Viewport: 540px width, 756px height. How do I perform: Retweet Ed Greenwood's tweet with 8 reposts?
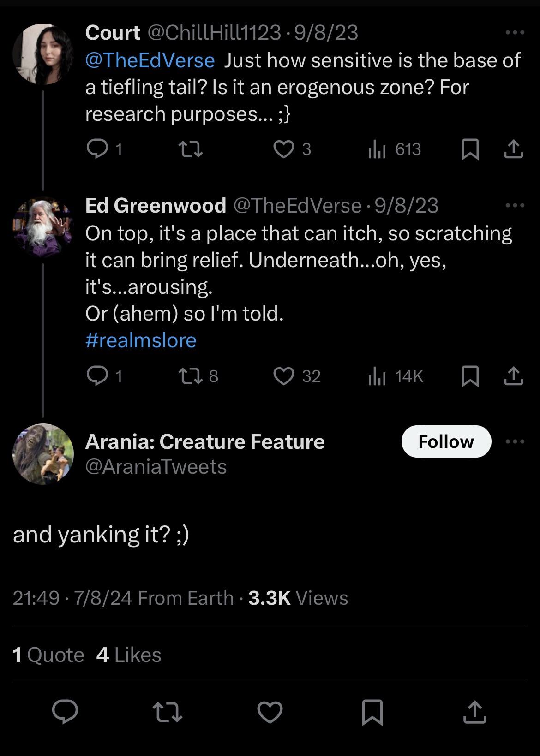point(190,376)
